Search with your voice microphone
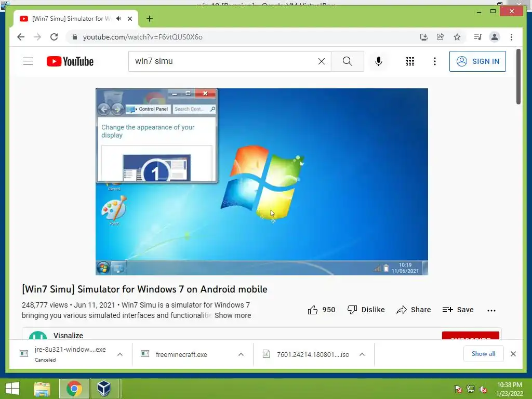532x399 pixels. pyautogui.click(x=379, y=61)
